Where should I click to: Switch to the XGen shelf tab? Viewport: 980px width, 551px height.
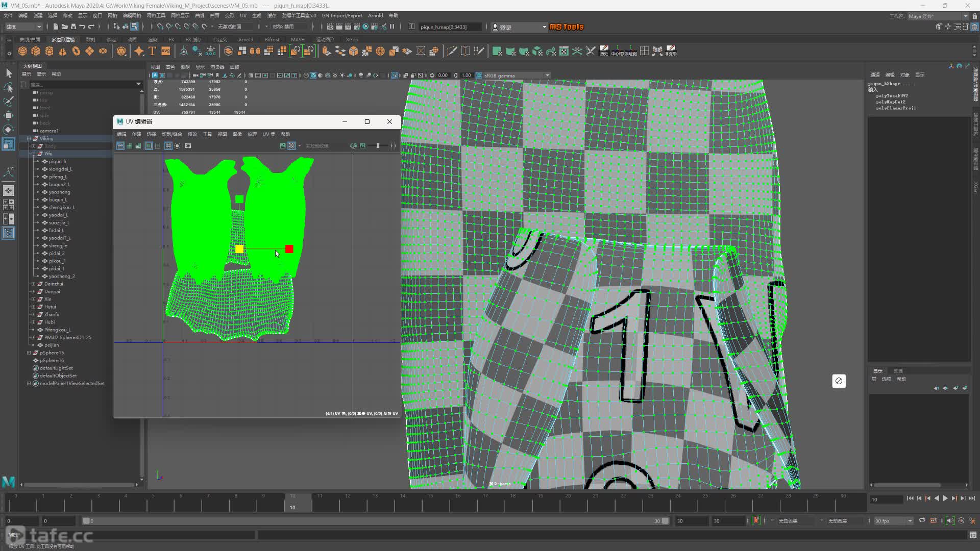pyautogui.click(x=352, y=39)
